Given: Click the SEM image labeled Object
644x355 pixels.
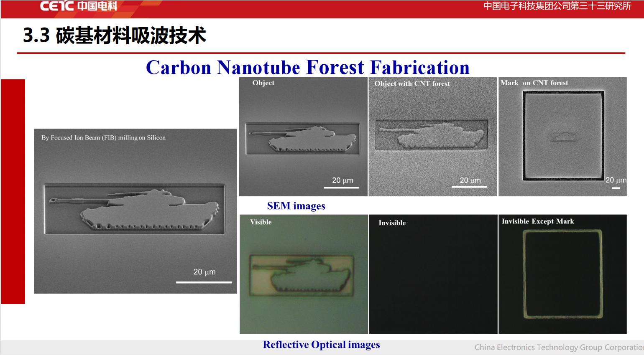Looking at the screenshot, I should click(x=303, y=137).
